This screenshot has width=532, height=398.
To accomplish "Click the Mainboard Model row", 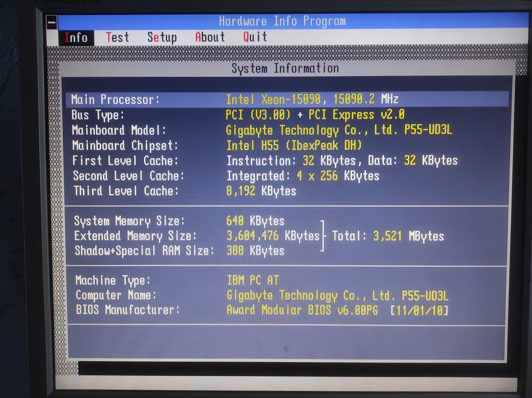I will coord(287,130).
